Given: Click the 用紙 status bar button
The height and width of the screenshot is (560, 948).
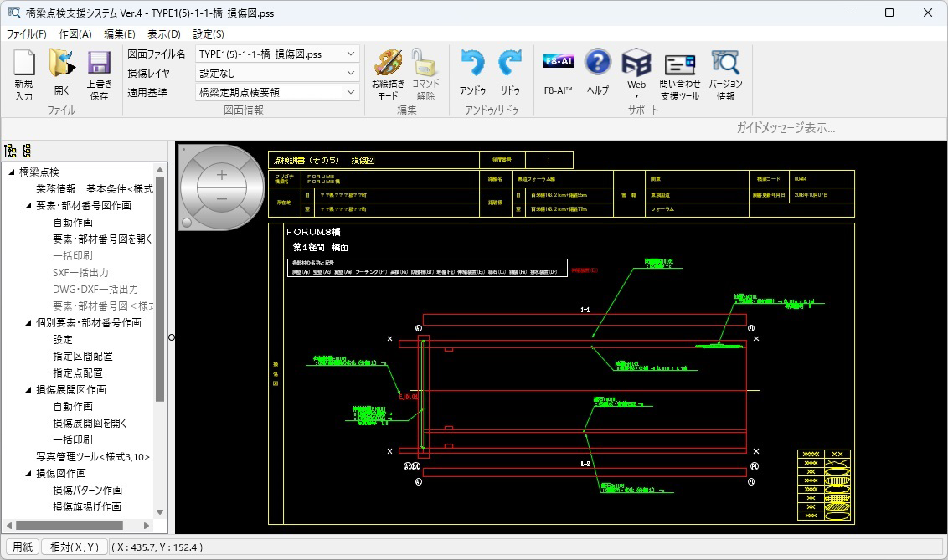Looking at the screenshot, I should (22, 547).
